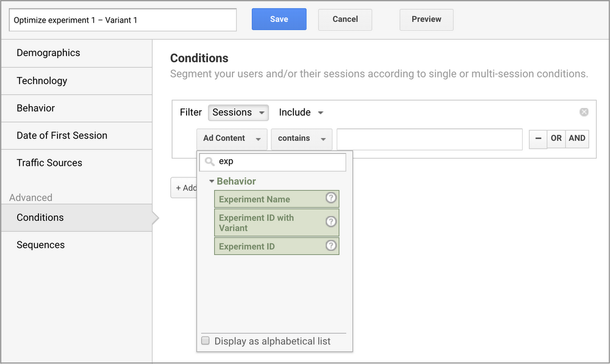Click the Preview button
This screenshot has height=364, width=610.
(x=426, y=19)
